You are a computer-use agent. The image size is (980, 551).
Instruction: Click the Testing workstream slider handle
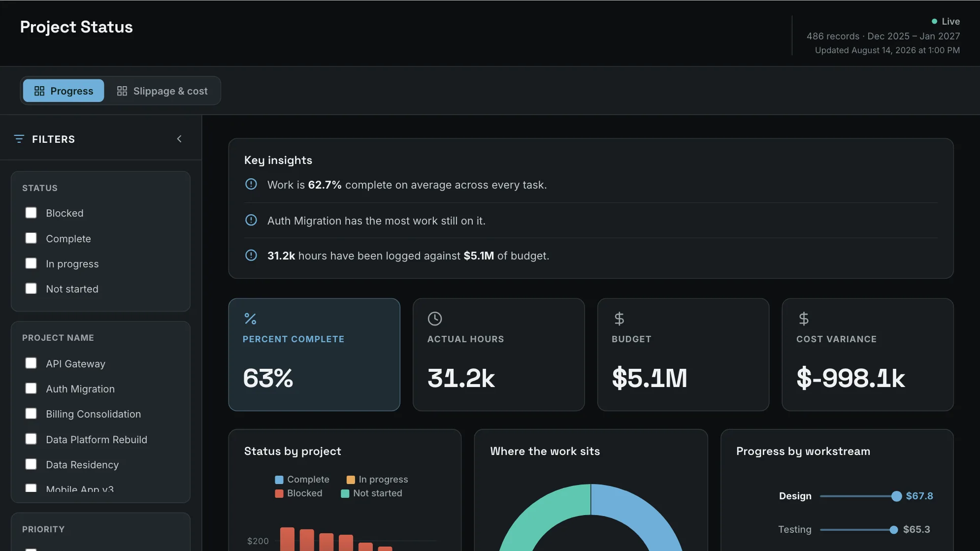[894, 530]
